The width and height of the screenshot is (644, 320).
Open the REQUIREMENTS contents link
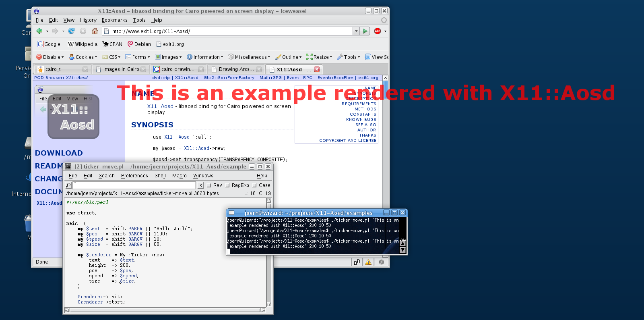pyautogui.click(x=359, y=104)
